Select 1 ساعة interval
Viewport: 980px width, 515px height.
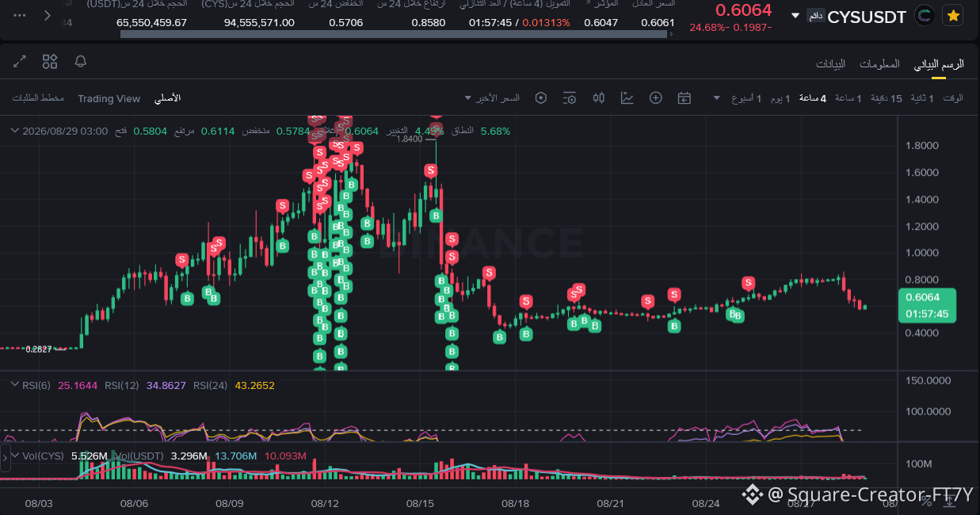click(848, 98)
